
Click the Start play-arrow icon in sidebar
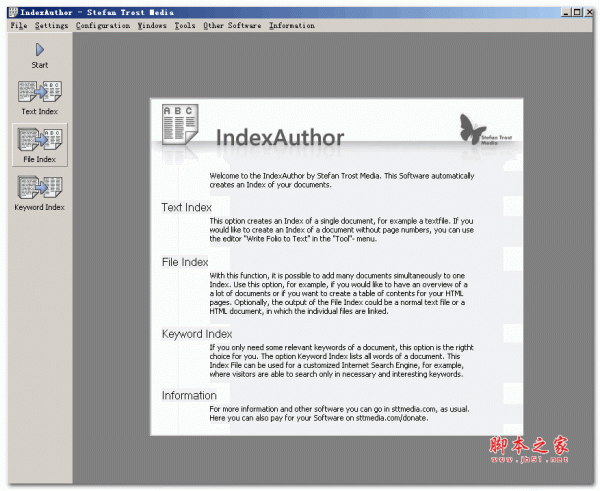point(39,50)
